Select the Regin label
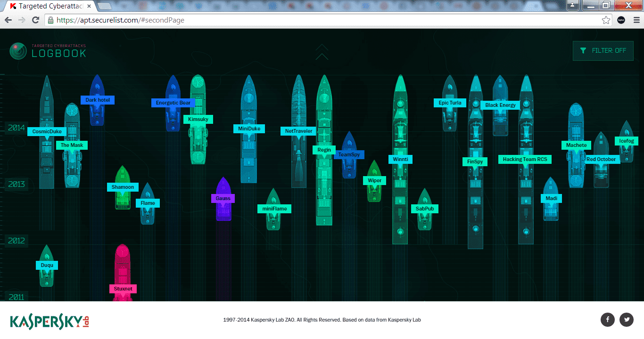The width and height of the screenshot is (644, 339). coord(324,150)
